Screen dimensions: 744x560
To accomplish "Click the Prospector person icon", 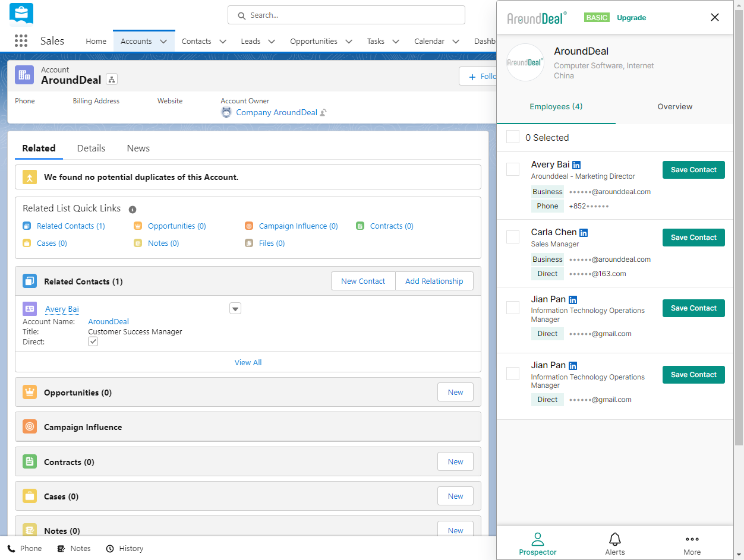I will 537,539.
